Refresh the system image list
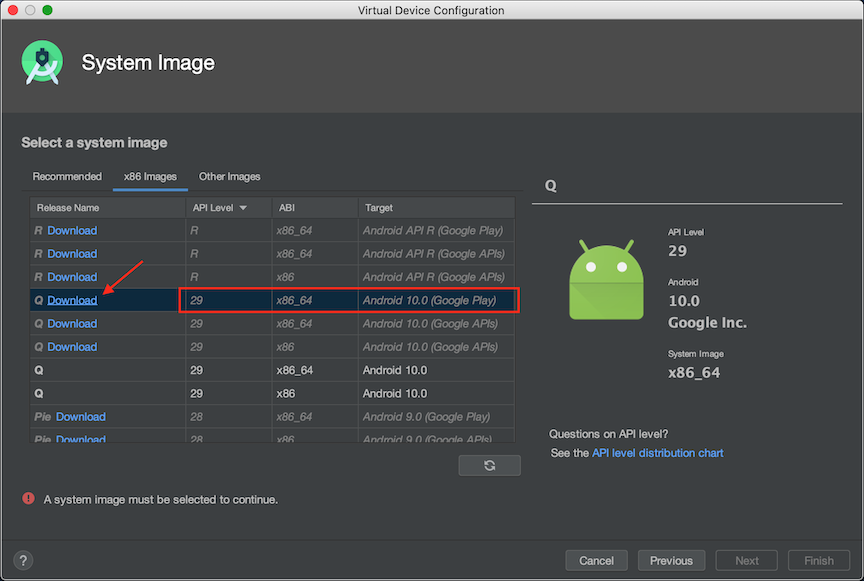 point(489,464)
